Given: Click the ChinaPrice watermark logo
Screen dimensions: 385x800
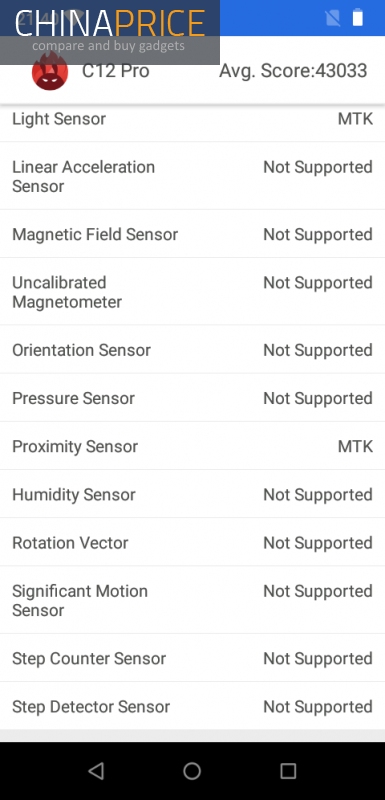Looking at the screenshot, I should click(110, 32).
